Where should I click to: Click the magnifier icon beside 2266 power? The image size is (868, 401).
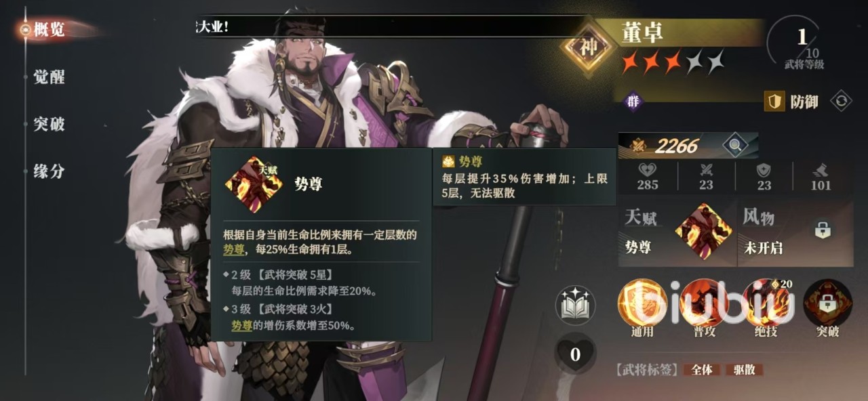[734, 144]
